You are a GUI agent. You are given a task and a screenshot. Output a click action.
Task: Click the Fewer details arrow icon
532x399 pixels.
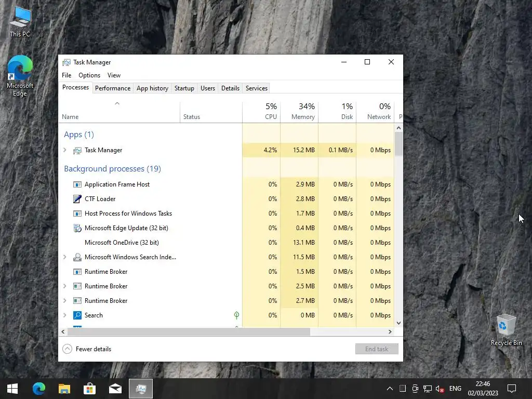(x=67, y=349)
